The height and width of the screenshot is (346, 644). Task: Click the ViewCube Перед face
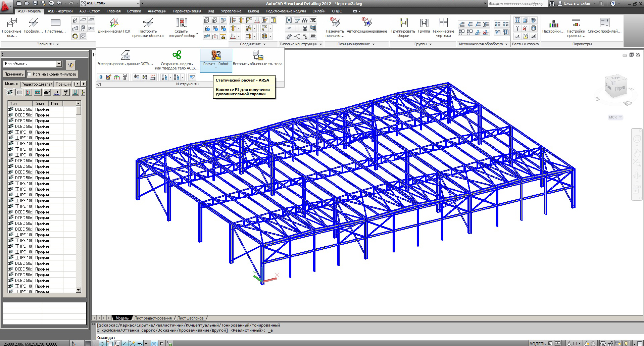tap(620, 88)
